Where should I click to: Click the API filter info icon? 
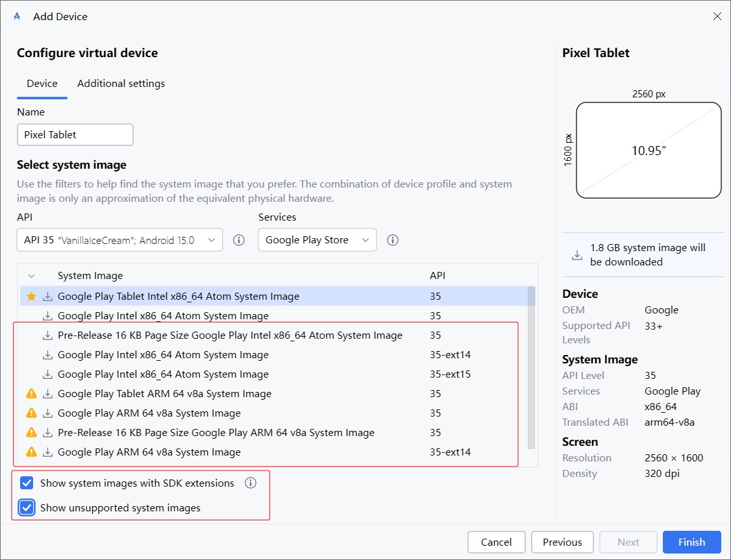(239, 240)
